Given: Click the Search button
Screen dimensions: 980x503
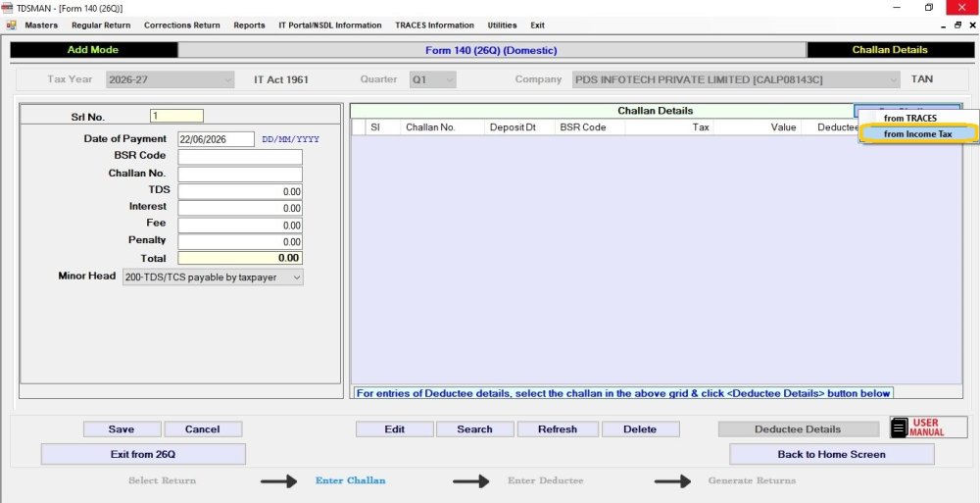Looking at the screenshot, I should (x=475, y=429).
